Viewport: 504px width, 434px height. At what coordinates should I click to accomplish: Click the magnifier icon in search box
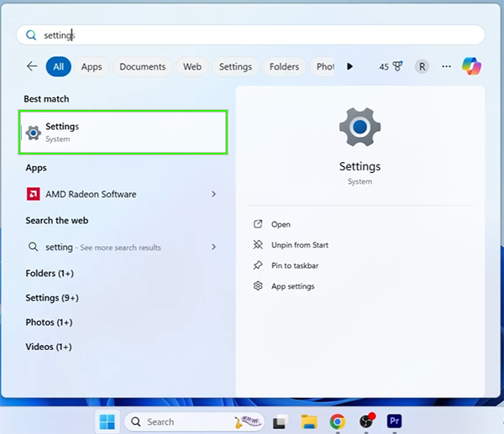[x=31, y=35]
